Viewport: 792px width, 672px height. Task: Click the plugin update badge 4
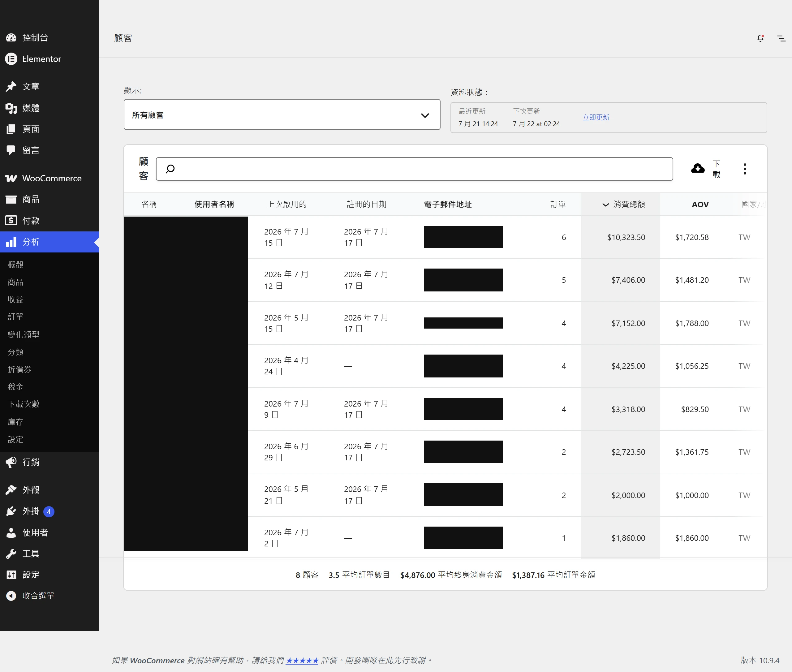coord(49,512)
